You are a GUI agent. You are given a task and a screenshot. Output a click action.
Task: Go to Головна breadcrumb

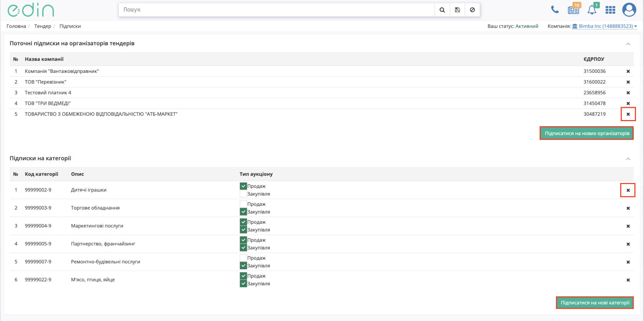coord(16,26)
